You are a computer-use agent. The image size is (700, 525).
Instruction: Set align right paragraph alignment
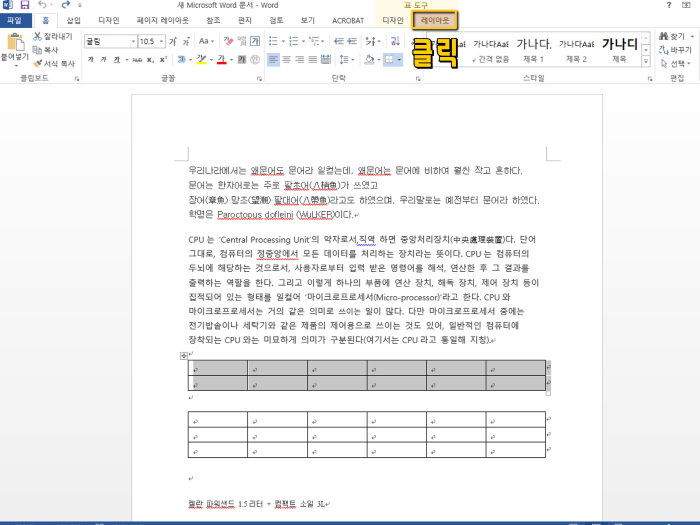click(x=300, y=59)
